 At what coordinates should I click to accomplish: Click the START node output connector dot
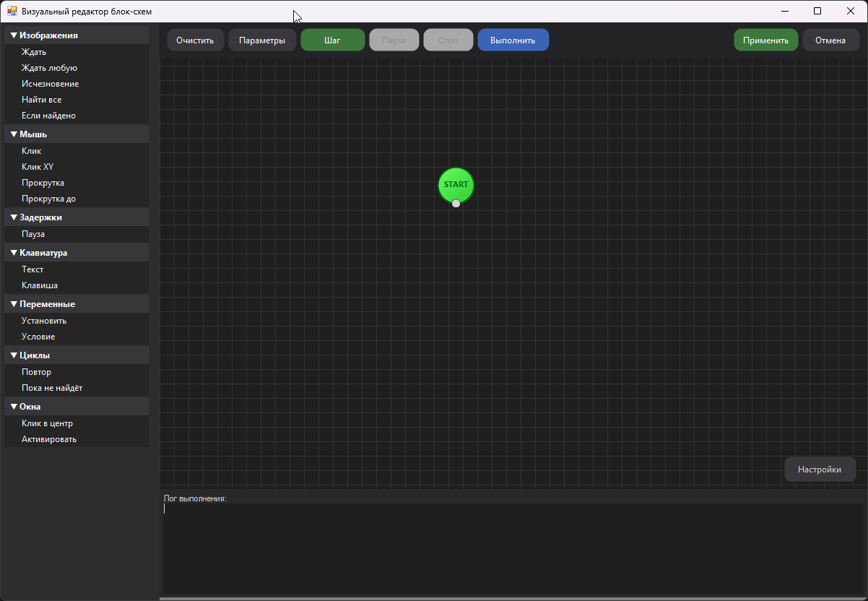pos(456,204)
